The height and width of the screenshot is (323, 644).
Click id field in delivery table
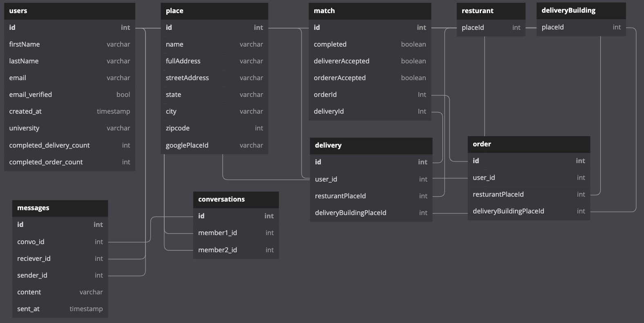pos(371,162)
